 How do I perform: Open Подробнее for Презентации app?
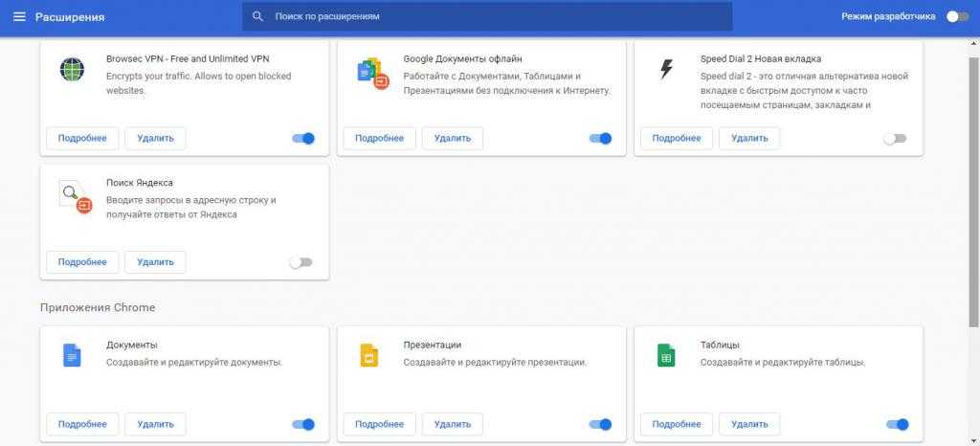pyautogui.click(x=379, y=424)
